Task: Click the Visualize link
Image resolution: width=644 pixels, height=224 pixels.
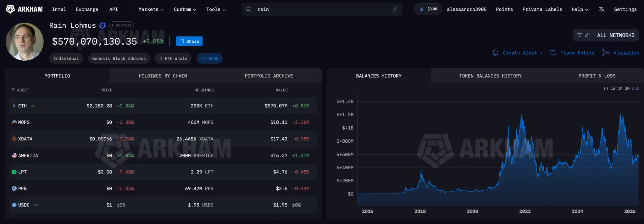Action: click(626, 53)
